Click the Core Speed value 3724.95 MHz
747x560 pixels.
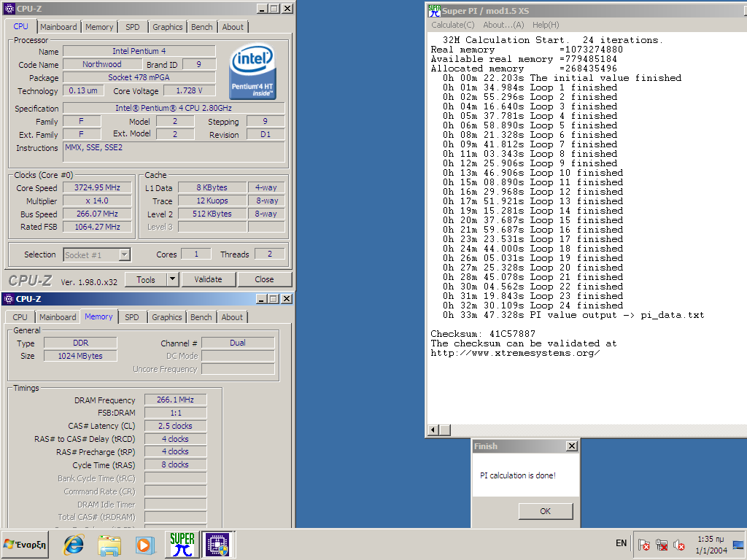97,187
